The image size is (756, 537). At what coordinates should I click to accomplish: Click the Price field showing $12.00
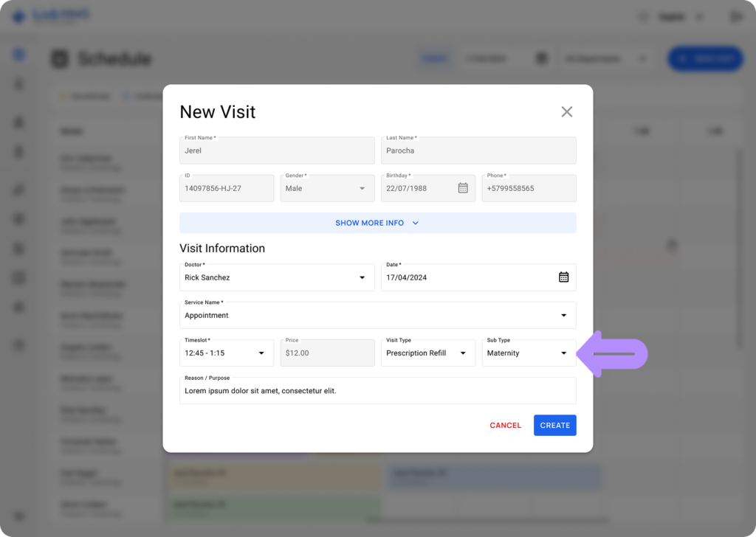327,353
